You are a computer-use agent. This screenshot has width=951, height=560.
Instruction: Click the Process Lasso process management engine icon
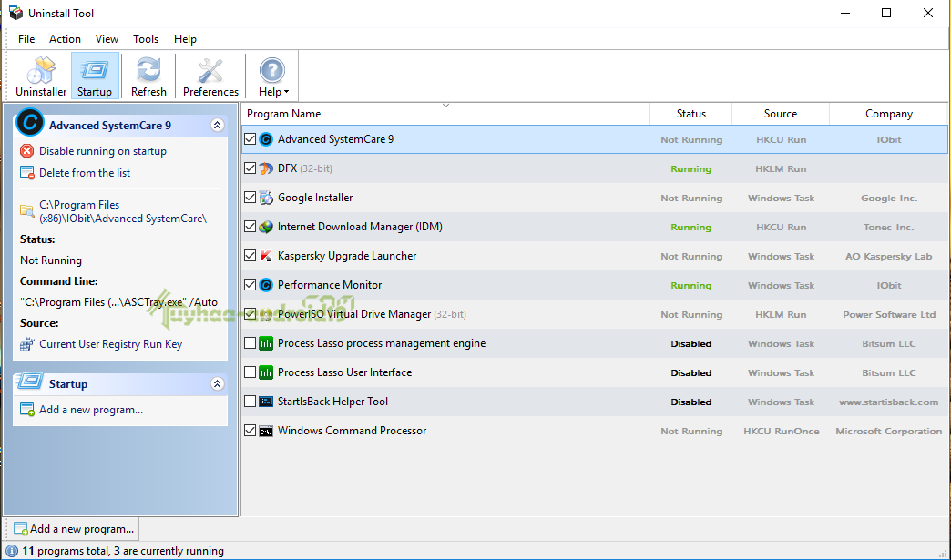coord(266,343)
